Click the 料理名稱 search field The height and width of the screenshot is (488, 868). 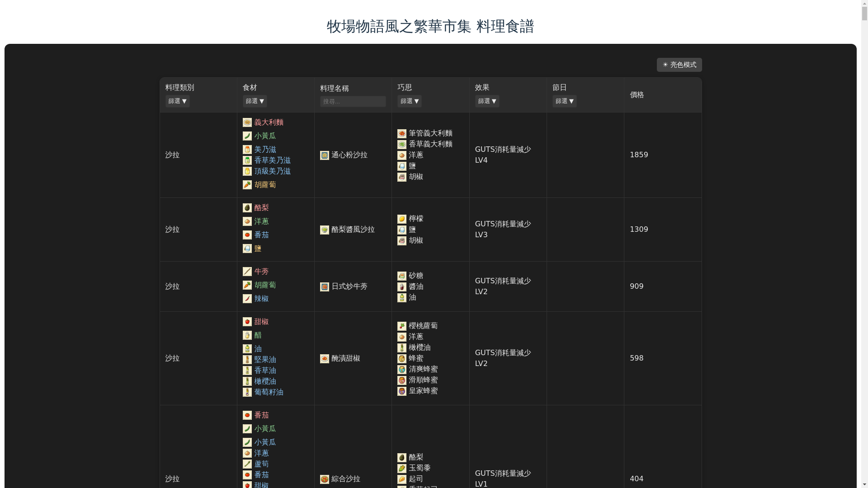[353, 102]
